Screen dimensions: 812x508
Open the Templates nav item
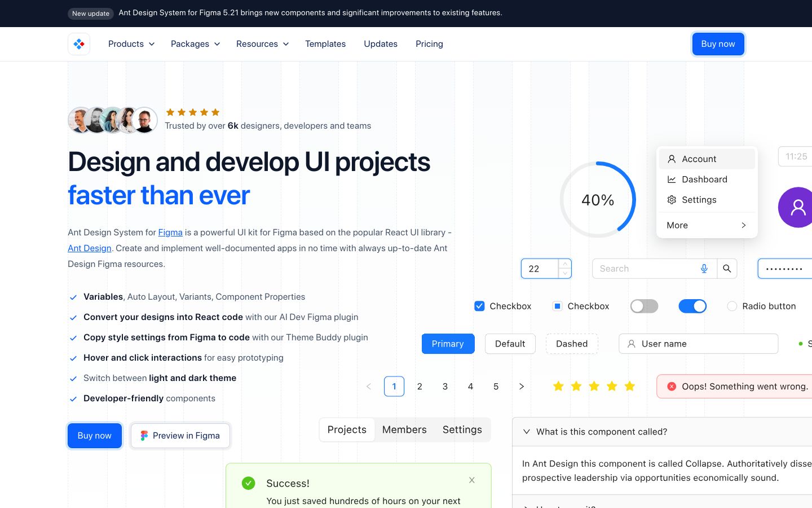pyautogui.click(x=325, y=44)
